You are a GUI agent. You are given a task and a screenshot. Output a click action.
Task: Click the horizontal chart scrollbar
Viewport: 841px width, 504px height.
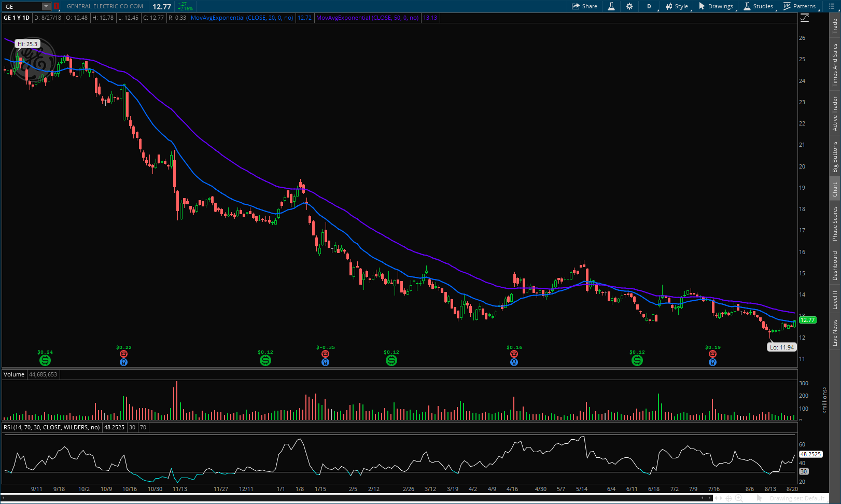tap(358, 498)
